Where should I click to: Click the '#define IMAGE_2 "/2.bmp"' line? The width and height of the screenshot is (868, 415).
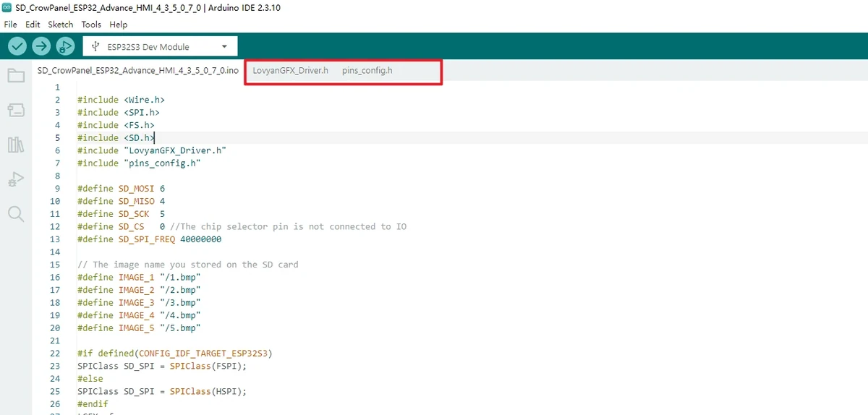coord(139,290)
